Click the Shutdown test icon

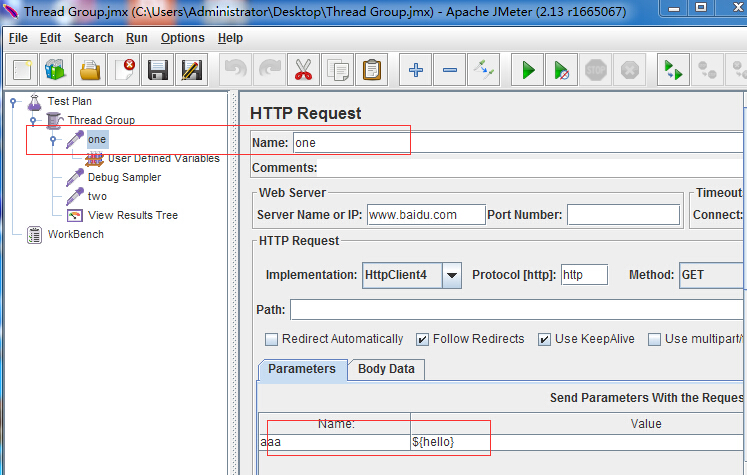click(x=630, y=70)
